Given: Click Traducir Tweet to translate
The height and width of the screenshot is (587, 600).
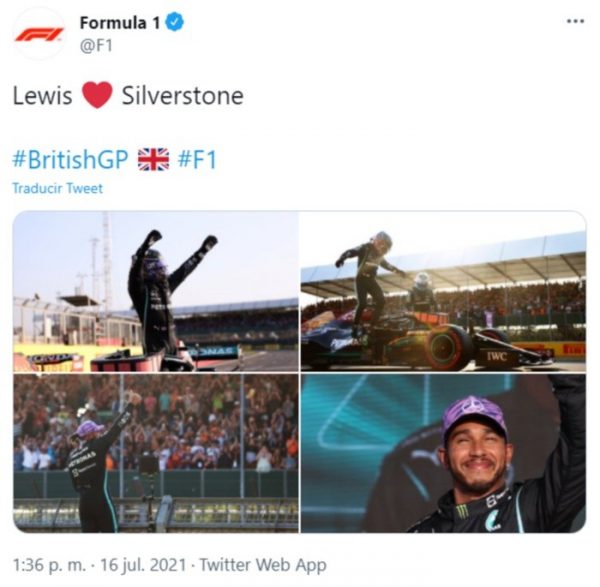Looking at the screenshot, I should (57, 188).
